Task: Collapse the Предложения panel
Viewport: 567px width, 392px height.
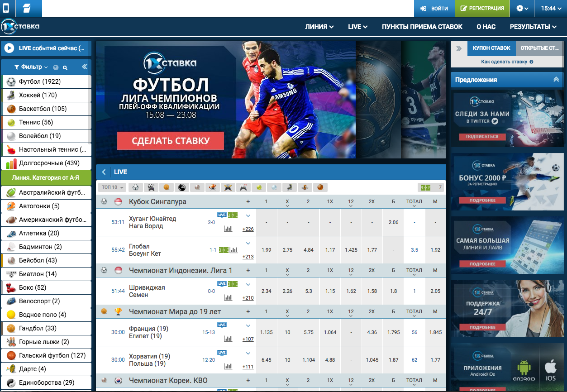Action: point(556,80)
